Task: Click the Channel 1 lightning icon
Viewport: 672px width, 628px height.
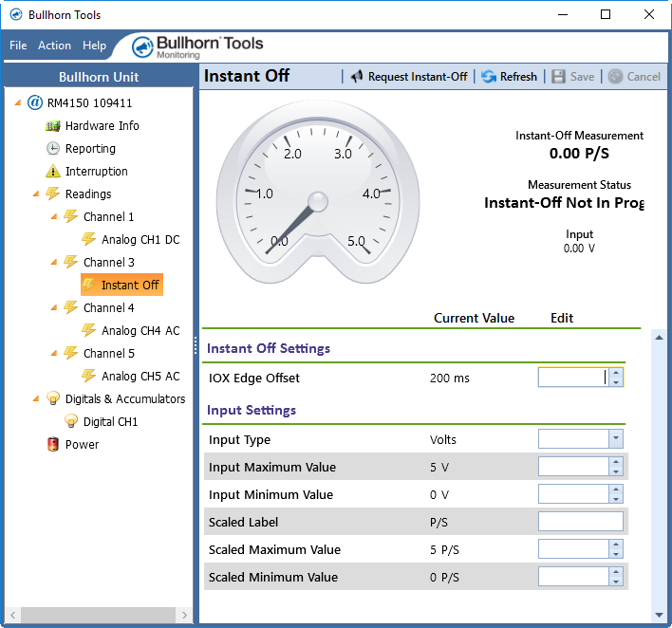Action: tap(71, 216)
